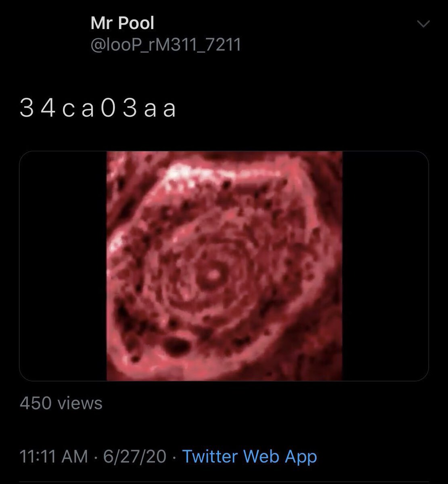Click the black bar right of video

[x=385, y=266]
